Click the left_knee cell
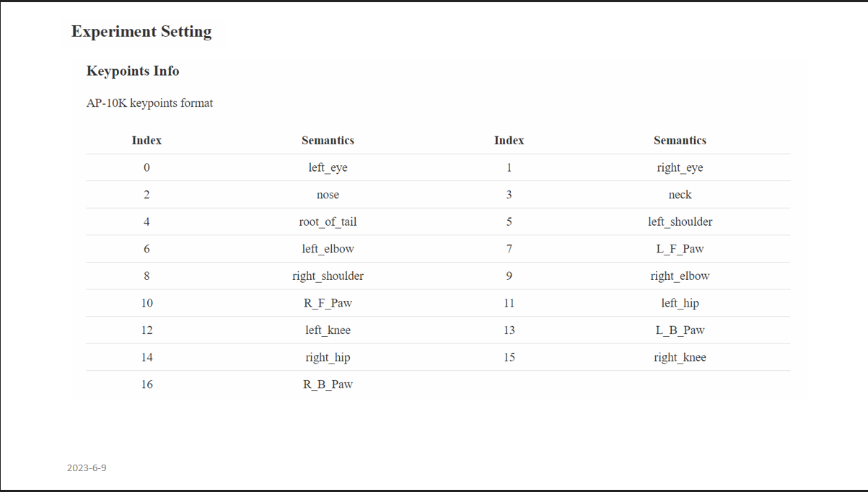Viewport: 868px width, 492px height. coord(328,330)
